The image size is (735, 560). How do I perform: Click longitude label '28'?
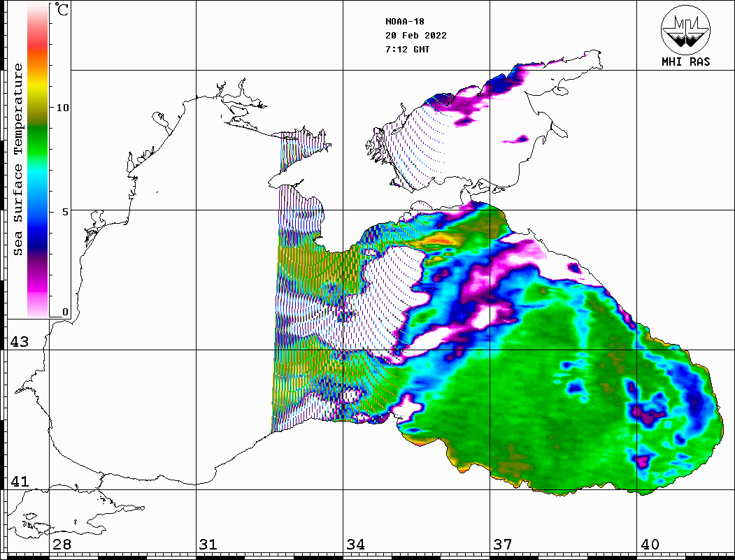(62, 544)
